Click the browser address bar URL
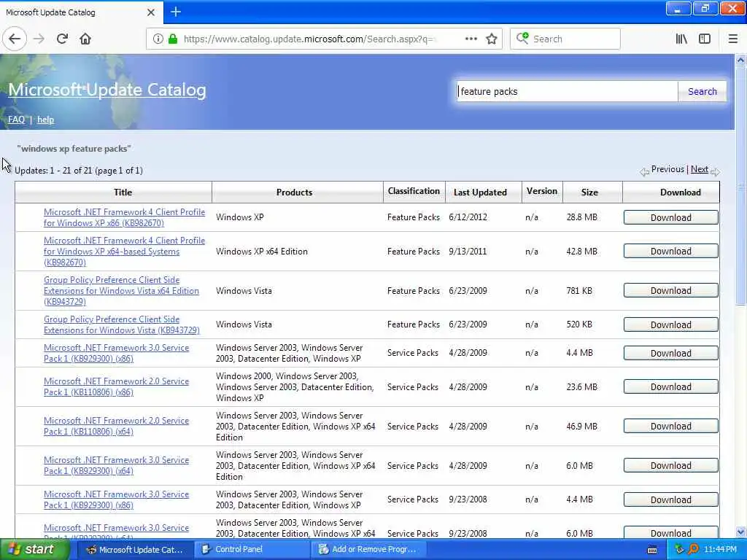The width and height of the screenshot is (747, 560). [x=309, y=39]
